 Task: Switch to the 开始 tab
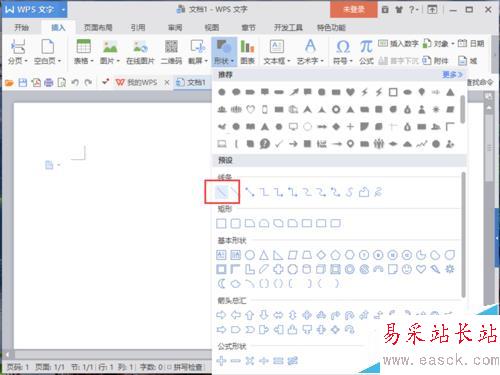(x=21, y=28)
